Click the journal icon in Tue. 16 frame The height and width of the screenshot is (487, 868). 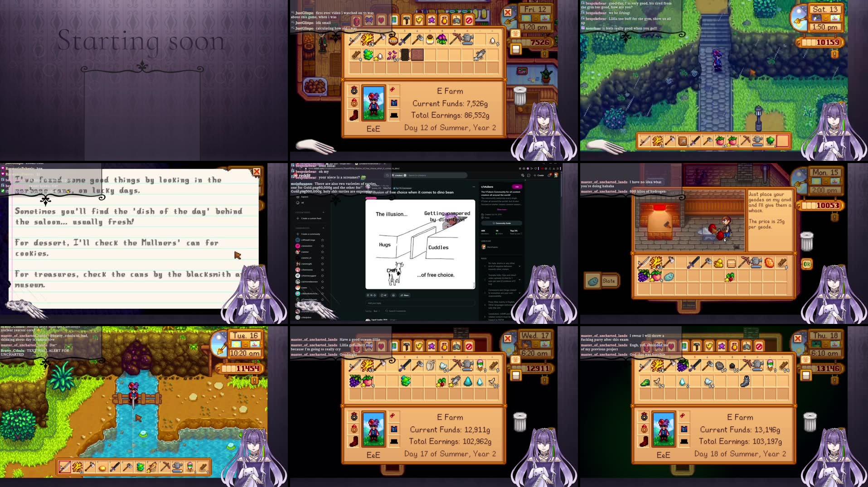(255, 381)
